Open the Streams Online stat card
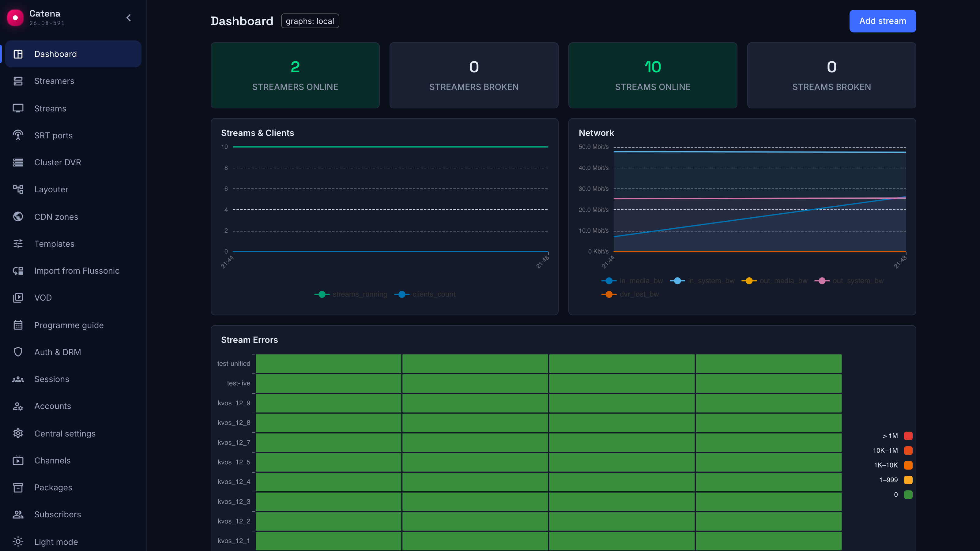This screenshot has width=980, height=551. coord(653,75)
